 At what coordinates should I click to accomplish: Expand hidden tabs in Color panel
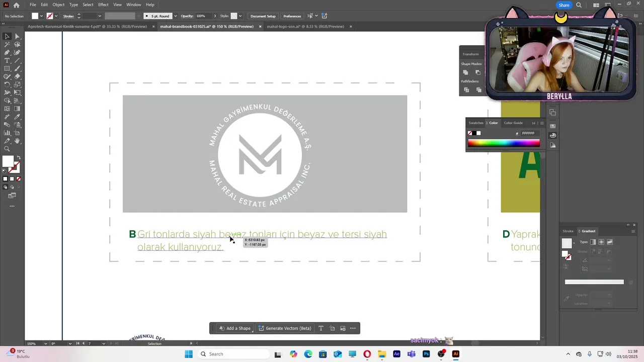[534, 123]
